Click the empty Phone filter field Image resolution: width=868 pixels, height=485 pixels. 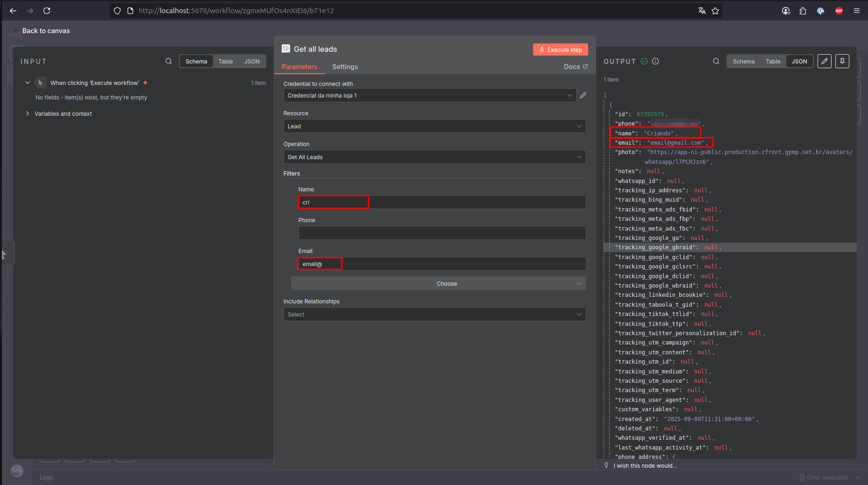coord(442,233)
